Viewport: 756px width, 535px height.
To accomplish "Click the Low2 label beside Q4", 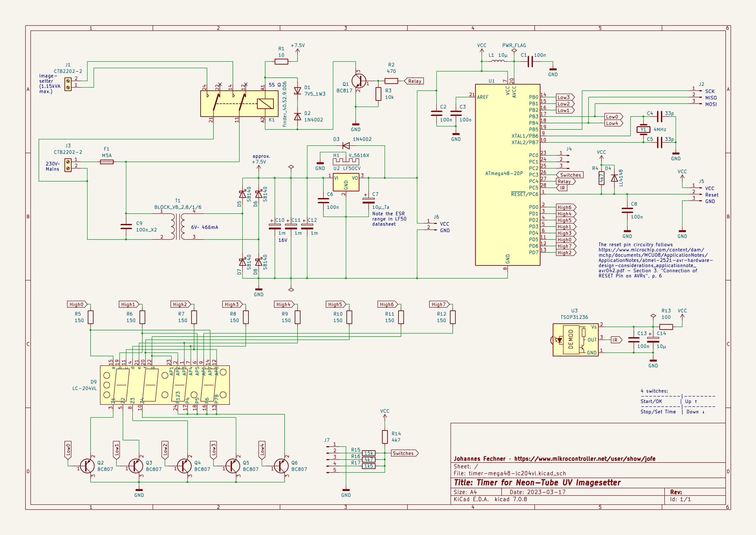I will (x=165, y=450).
